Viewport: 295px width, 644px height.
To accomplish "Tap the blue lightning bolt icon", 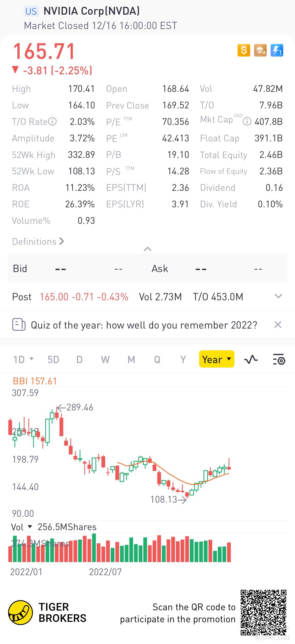I will (277, 50).
